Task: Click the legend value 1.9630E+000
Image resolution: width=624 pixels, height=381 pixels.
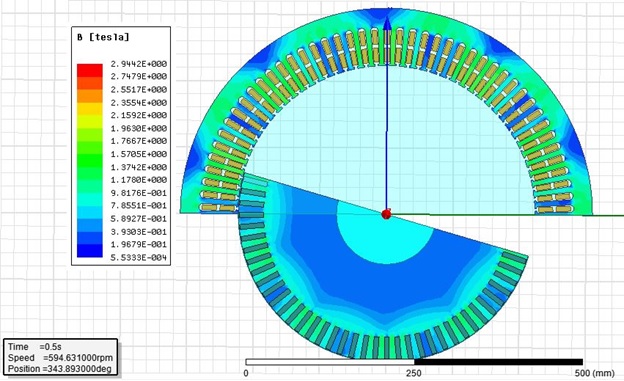Action: pyautogui.click(x=138, y=128)
